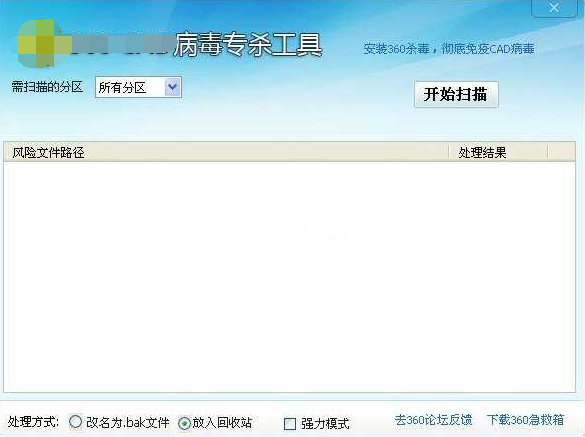Click the blank header cell after 处理结果
This screenshot has height=437, width=585.
point(561,152)
